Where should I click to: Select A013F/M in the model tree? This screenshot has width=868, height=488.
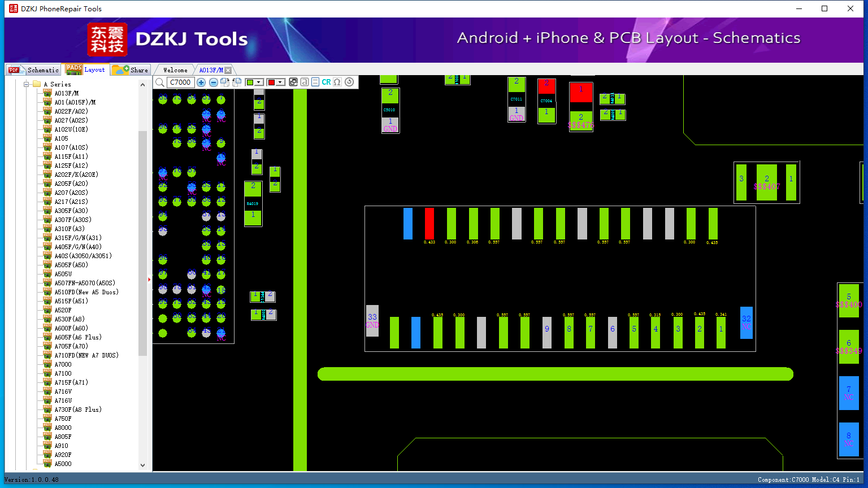pyautogui.click(x=67, y=93)
